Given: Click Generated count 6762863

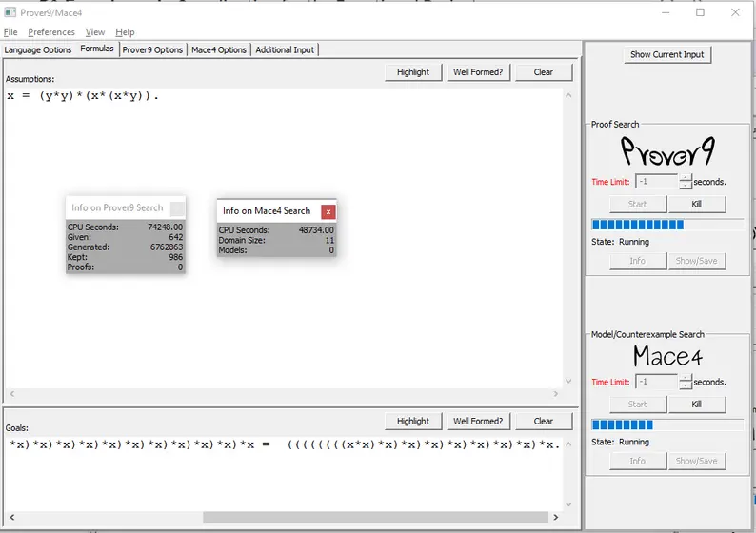Looking at the screenshot, I should pos(167,247).
